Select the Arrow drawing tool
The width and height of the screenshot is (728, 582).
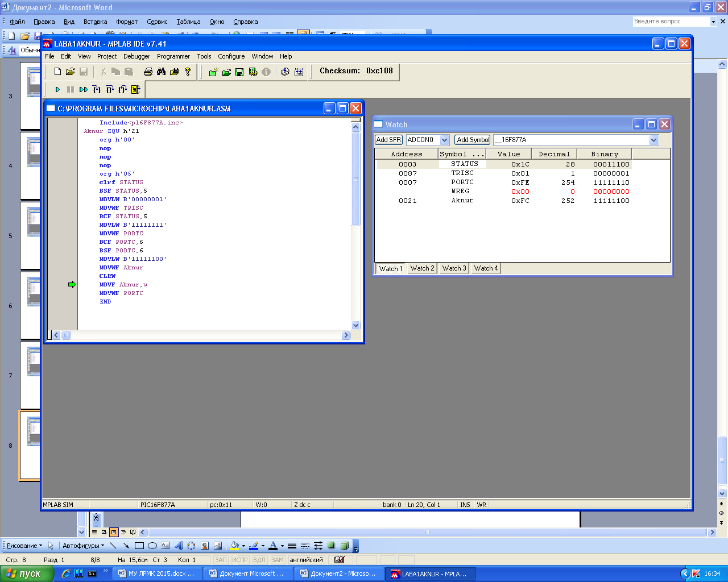(x=126, y=546)
